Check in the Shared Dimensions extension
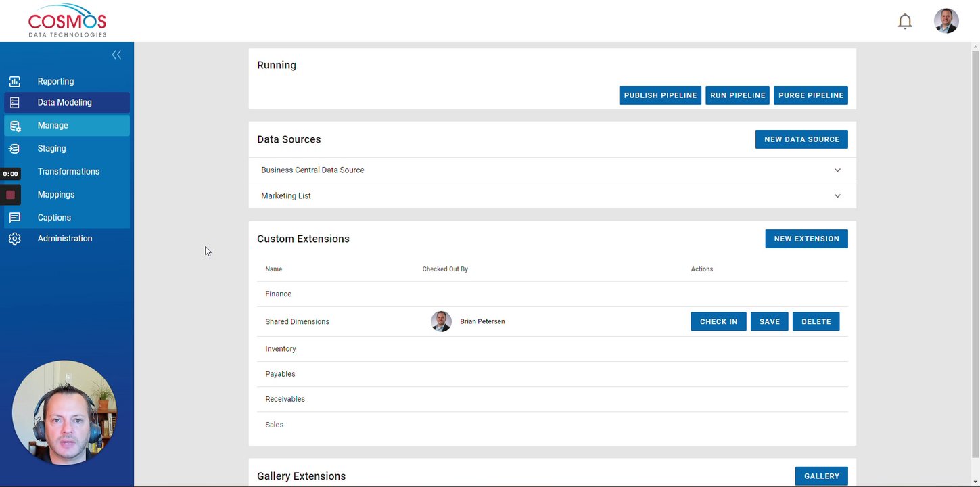Viewport: 980px width, 487px height. coord(718,322)
